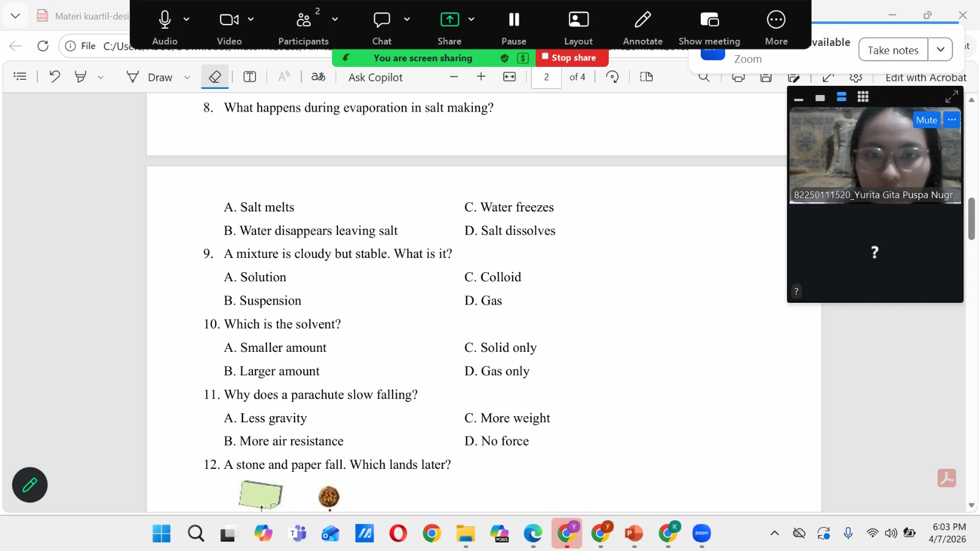Open Windows taskbar Search

pyautogui.click(x=196, y=533)
